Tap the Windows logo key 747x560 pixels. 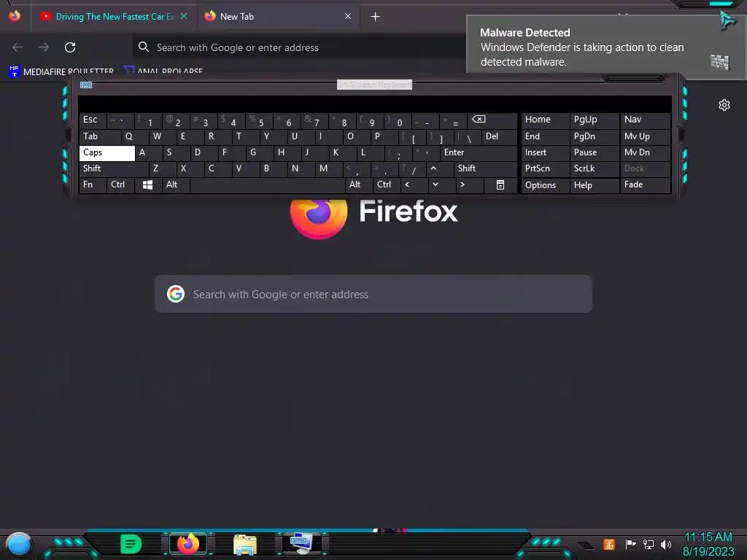148,184
